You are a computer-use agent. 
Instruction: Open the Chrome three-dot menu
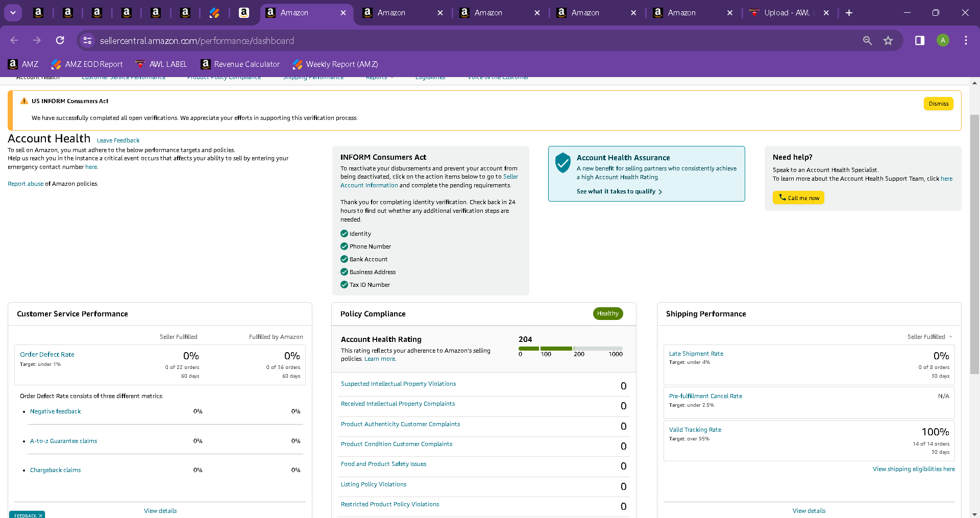tap(966, 40)
